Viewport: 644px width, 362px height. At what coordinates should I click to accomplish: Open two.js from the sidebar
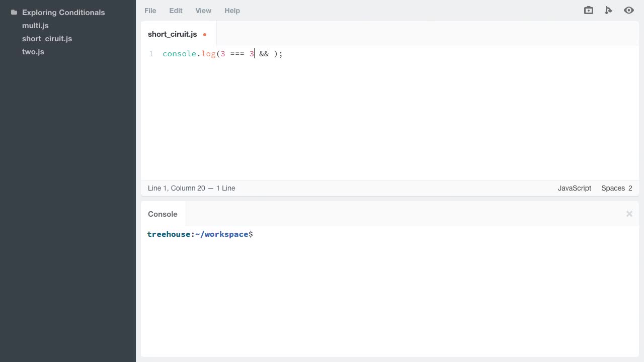pyautogui.click(x=33, y=52)
